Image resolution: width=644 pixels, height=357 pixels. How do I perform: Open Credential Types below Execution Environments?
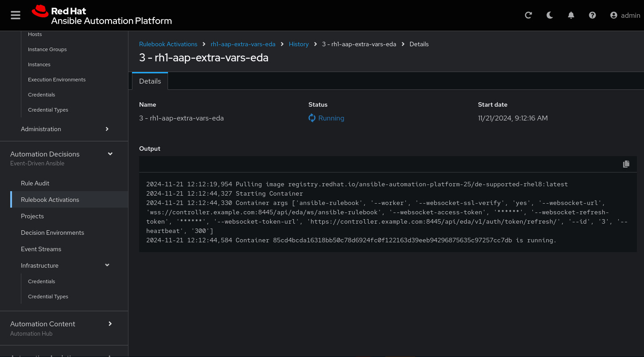[x=48, y=110]
